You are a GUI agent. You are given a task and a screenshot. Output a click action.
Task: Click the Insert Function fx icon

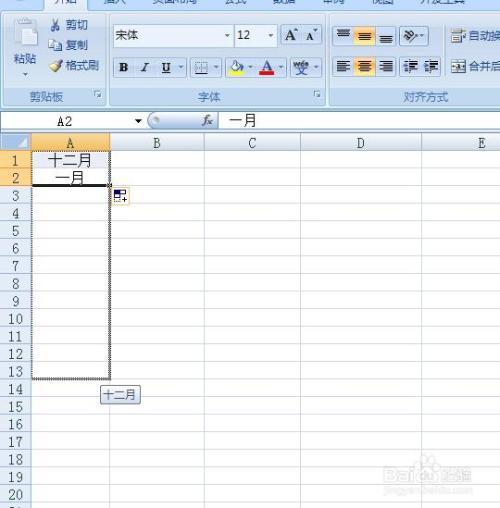point(207,120)
